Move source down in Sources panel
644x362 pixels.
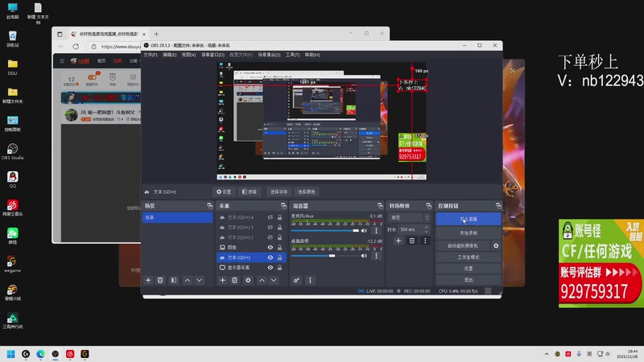(x=274, y=280)
